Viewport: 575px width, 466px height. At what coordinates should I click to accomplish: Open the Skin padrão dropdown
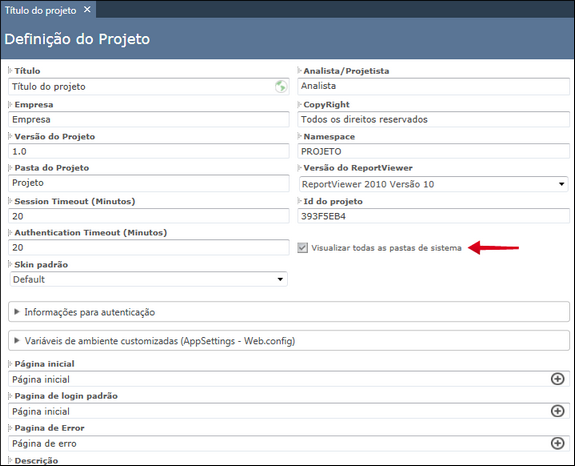pyautogui.click(x=149, y=279)
